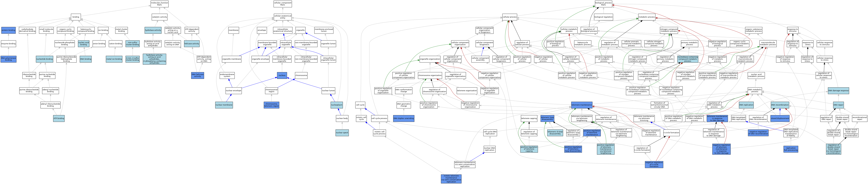This screenshot has height=184, width=868.
Task: Click the 'replication fork processing' node
Action: (x=791, y=149)
